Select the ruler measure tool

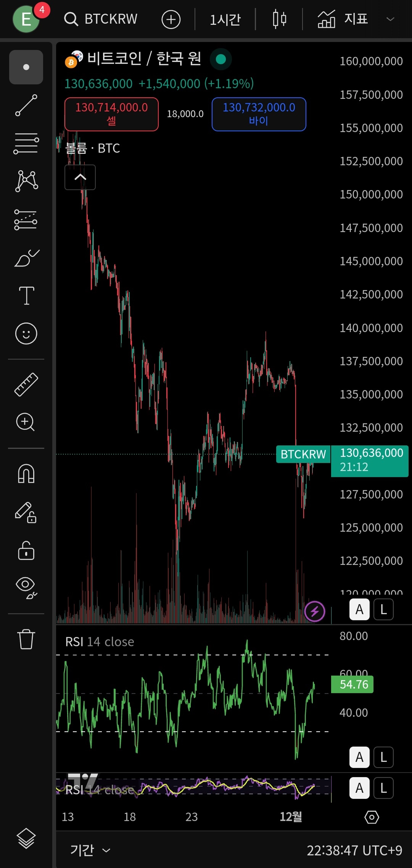pos(26,384)
